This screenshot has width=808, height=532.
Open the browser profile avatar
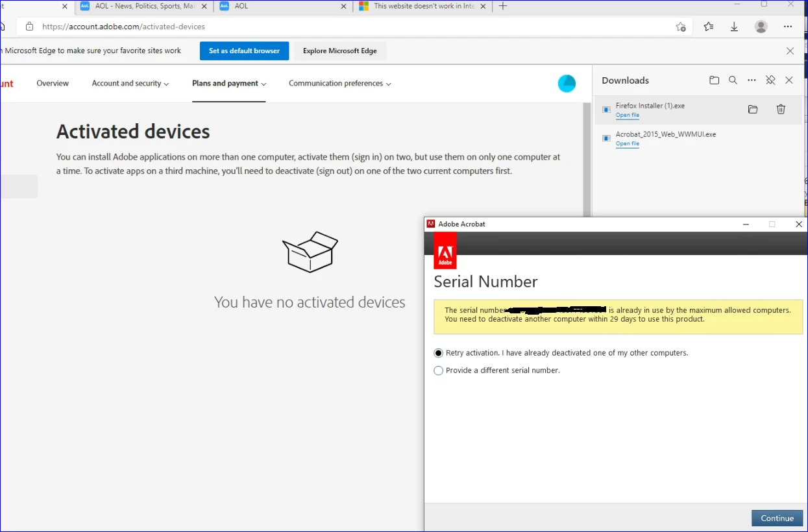click(x=761, y=27)
